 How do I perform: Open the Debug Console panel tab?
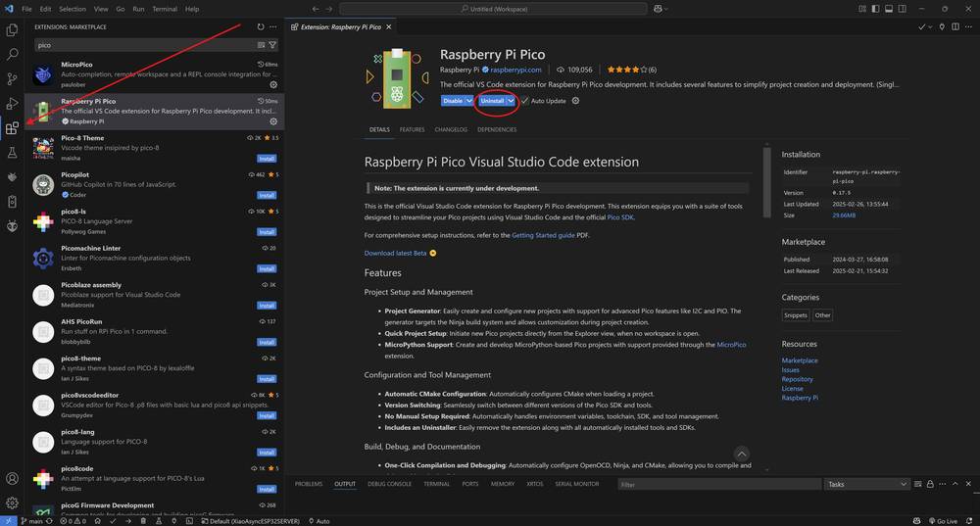389,484
